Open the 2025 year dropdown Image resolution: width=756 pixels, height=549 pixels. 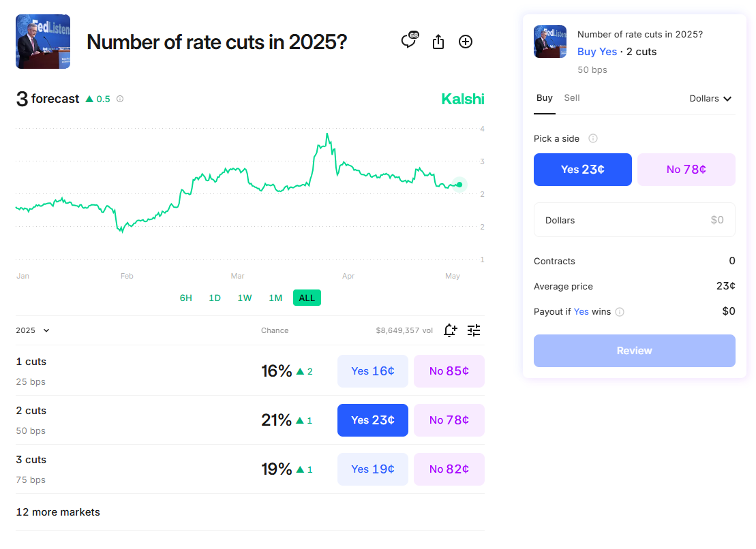33,330
